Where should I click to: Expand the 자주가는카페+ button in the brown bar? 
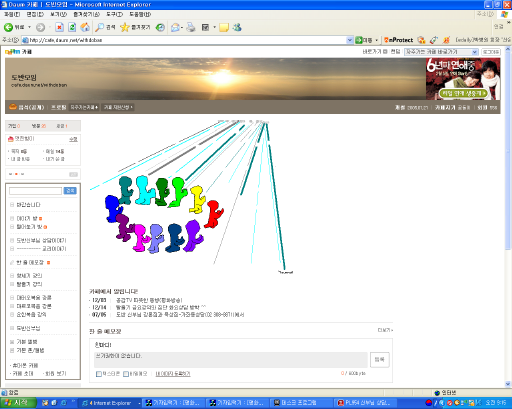click(x=84, y=107)
